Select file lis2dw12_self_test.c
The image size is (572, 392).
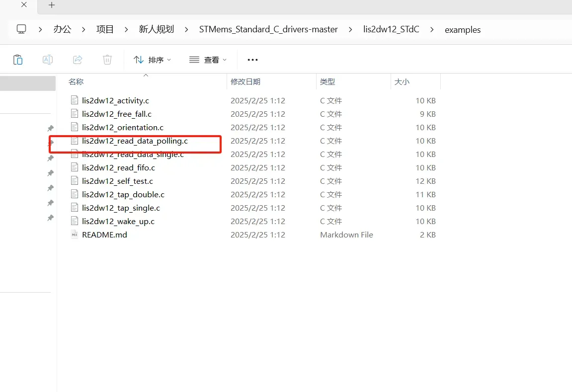[117, 181]
